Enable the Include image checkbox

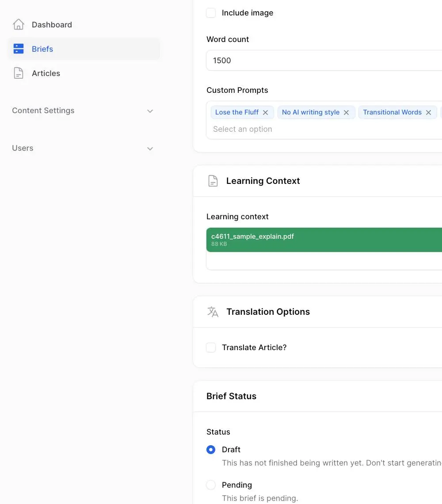[211, 13]
